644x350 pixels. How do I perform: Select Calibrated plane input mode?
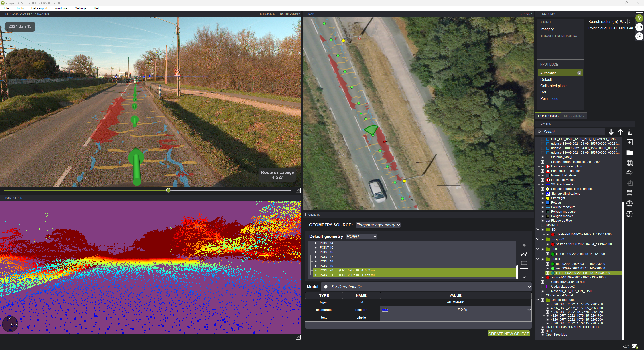tap(553, 86)
